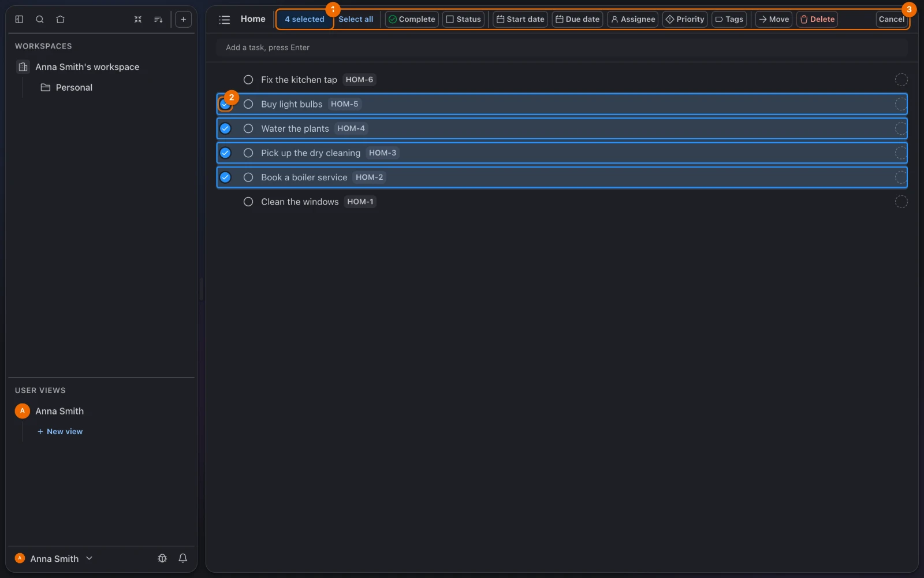Click assignee circle for Water the plants
The height and width of the screenshot is (578, 924).
coord(901,128)
